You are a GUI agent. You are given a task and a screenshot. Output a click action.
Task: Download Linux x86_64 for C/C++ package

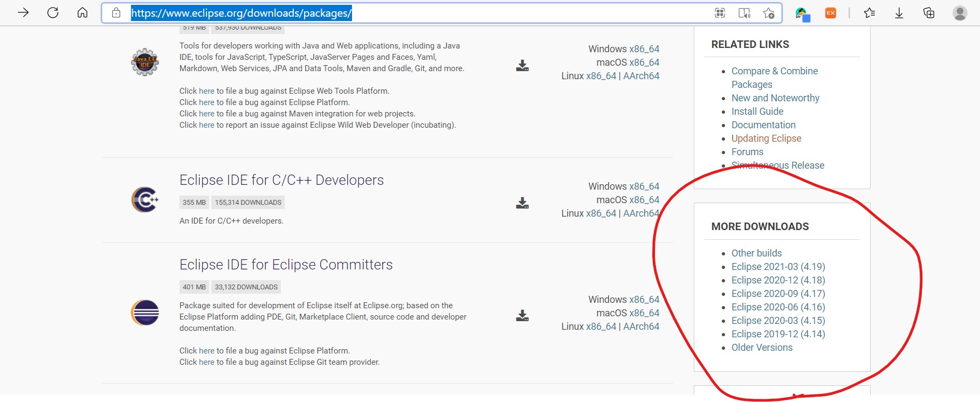coord(601,213)
